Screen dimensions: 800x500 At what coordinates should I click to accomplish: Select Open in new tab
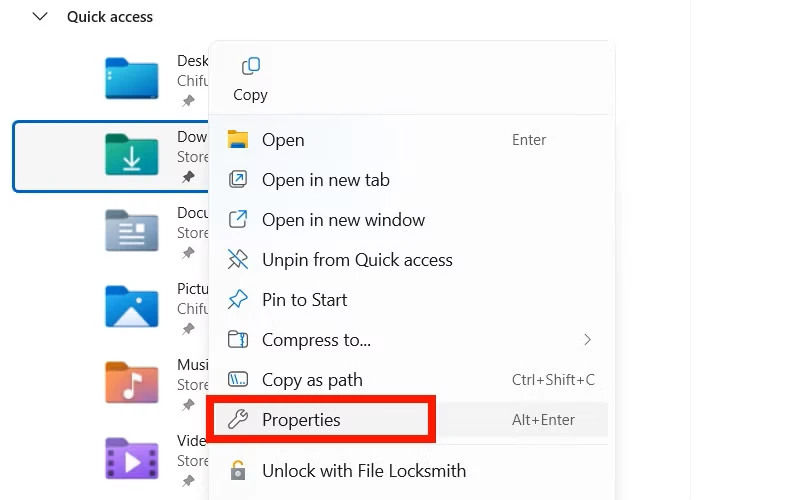coord(325,180)
